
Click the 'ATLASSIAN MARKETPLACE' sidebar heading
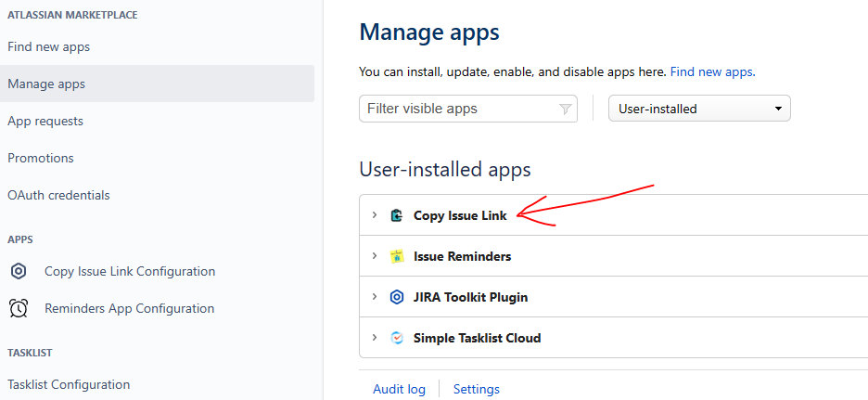click(72, 15)
